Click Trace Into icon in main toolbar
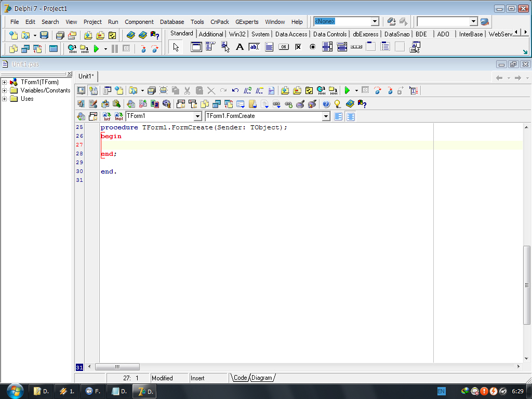 (143, 49)
